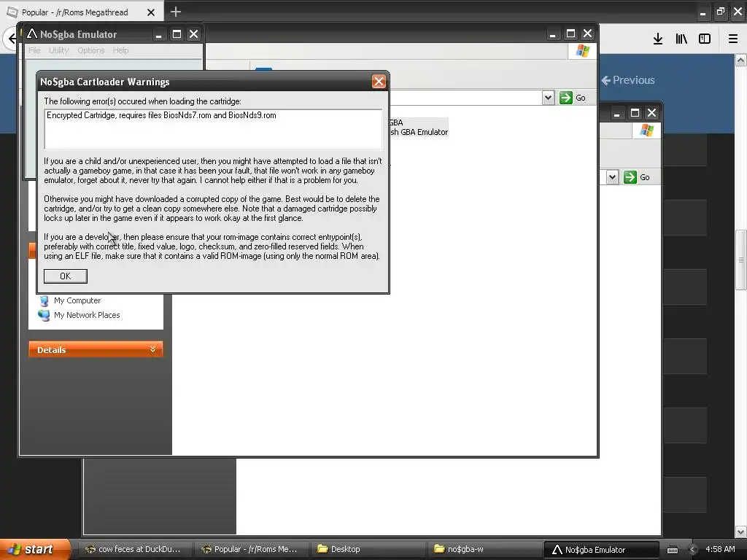The height and width of the screenshot is (560, 747).
Task: Open the Firefox hamburger menu
Action: pos(733,39)
